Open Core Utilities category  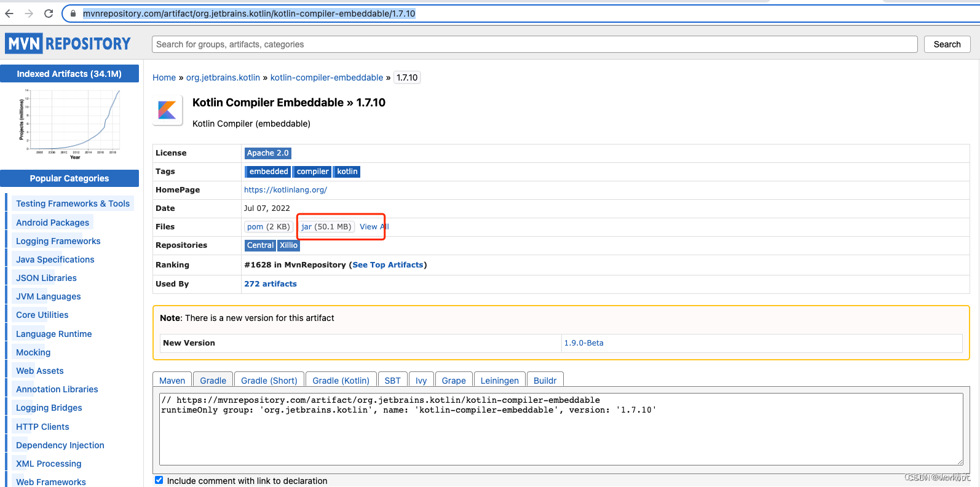pyautogui.click(x=42, y=315)
